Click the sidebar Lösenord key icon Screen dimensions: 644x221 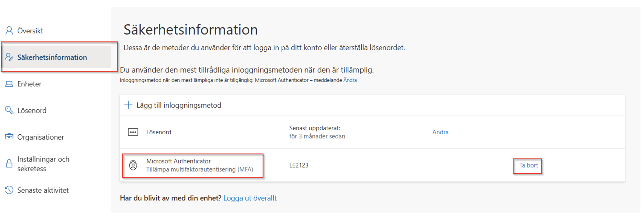pos(9,110)
